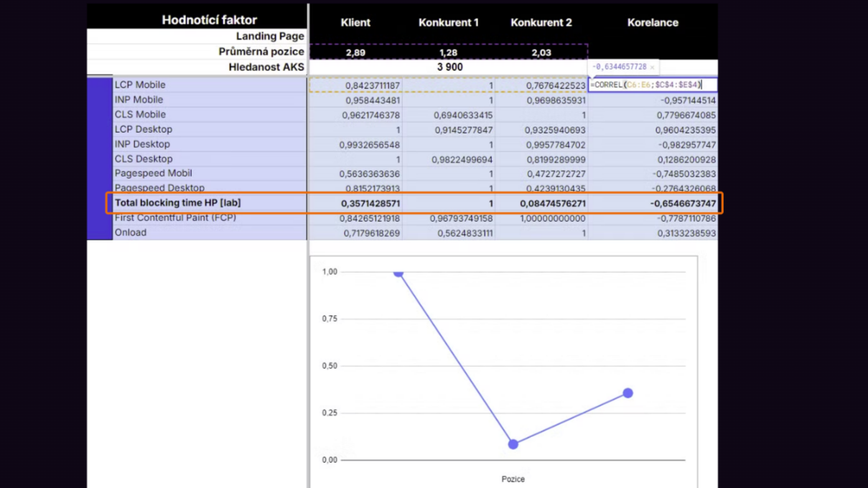Click the CLS Mobile row label
Image resolution: width=868 pixels, height=488 pixels.
(x=140, y=114)
